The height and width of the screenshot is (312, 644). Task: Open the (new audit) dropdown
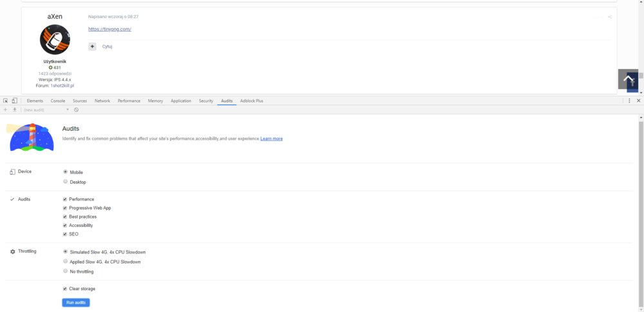[46, 110]
